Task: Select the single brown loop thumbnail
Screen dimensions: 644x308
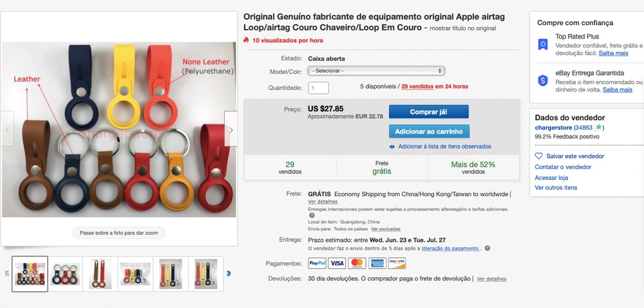Action: pos(100,274)
